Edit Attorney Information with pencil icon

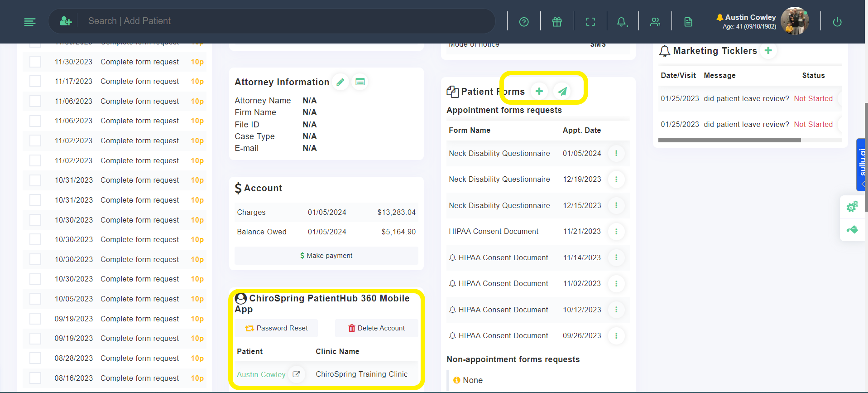coord(340,82)
